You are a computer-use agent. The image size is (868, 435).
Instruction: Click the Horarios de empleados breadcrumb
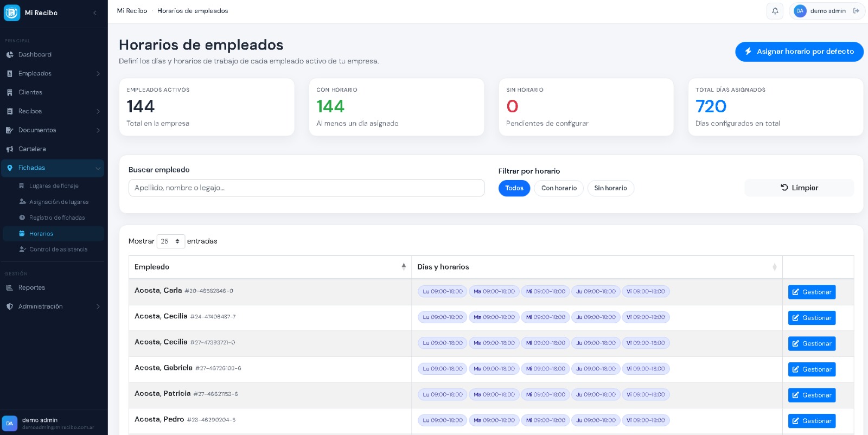pos(193,11)
